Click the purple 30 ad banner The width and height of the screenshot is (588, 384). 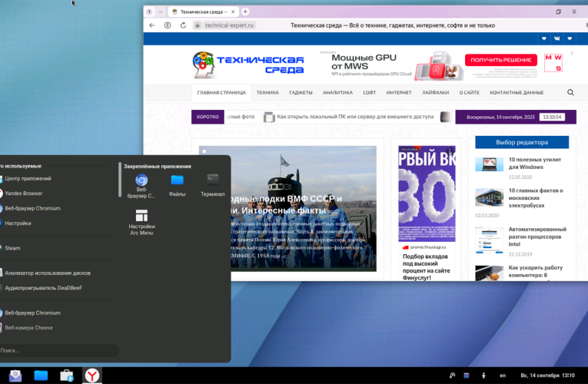pos(427,194)
